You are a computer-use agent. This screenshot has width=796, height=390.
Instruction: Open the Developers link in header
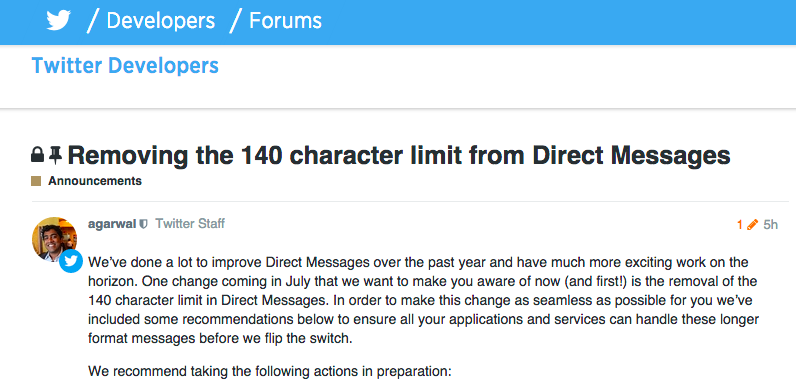click(161, 21)
